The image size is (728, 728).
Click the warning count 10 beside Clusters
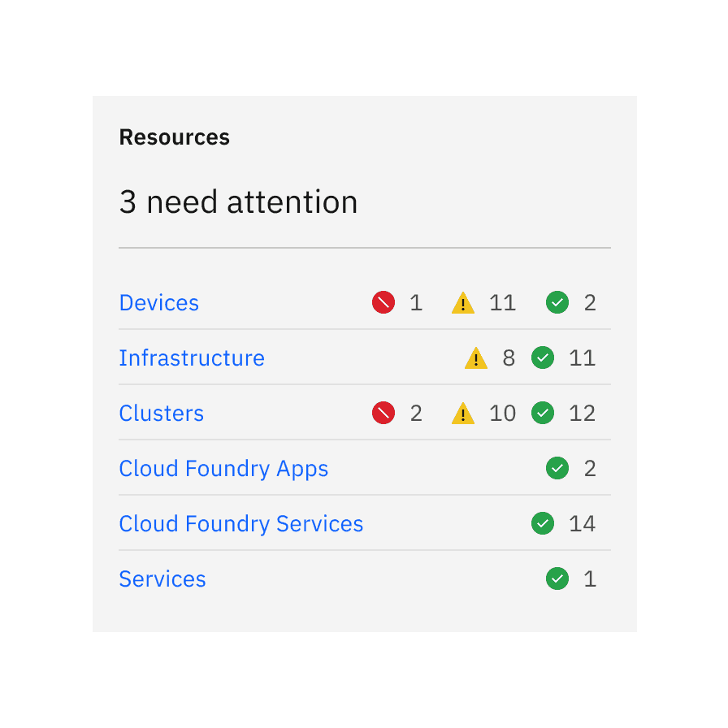coord(503,413)
